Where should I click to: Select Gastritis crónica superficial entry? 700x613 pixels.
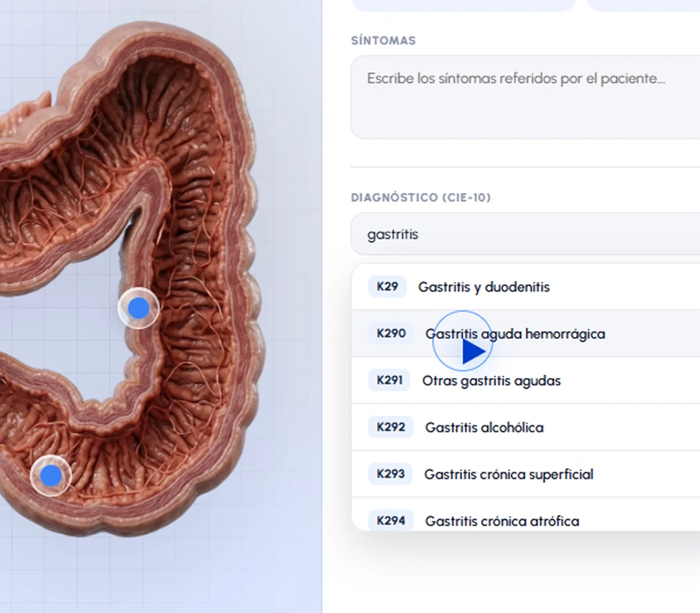pos(525,474)
